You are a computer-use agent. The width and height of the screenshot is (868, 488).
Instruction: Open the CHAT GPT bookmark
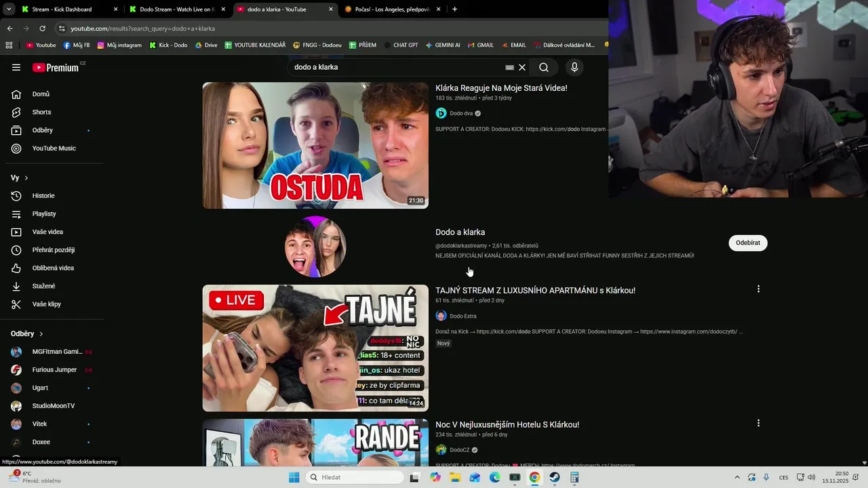400,45
